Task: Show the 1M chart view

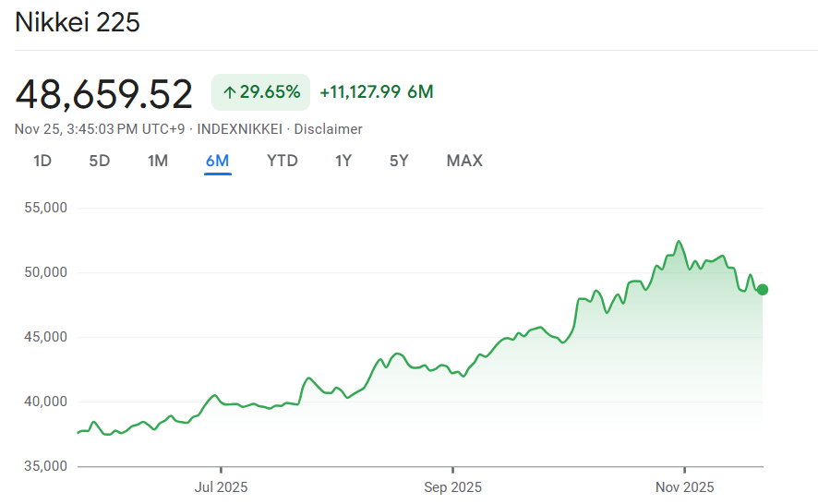Action: tap(158, 161)
